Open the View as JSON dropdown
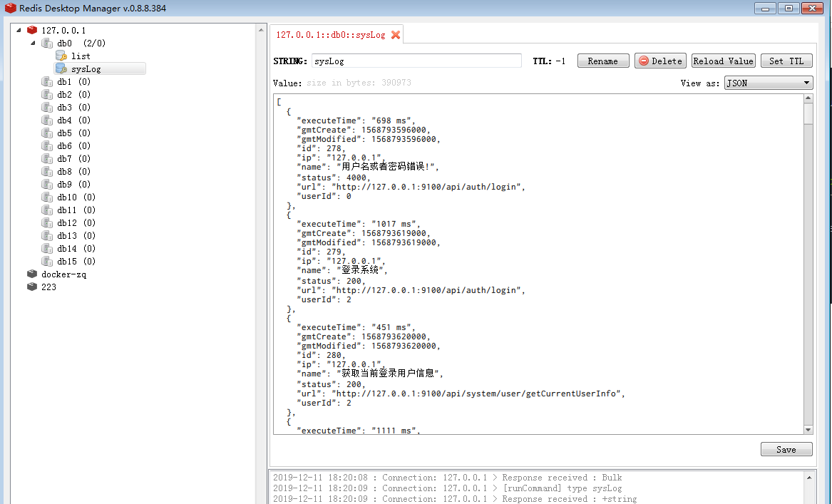This screenshot has height=504, width=832. pyautogui.click(x=769, y=83)
